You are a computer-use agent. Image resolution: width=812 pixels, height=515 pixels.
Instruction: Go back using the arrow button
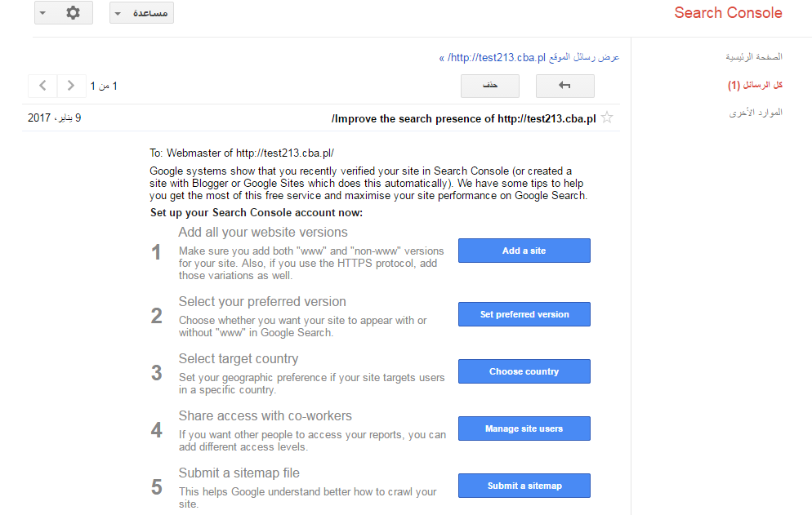[565, 86]
